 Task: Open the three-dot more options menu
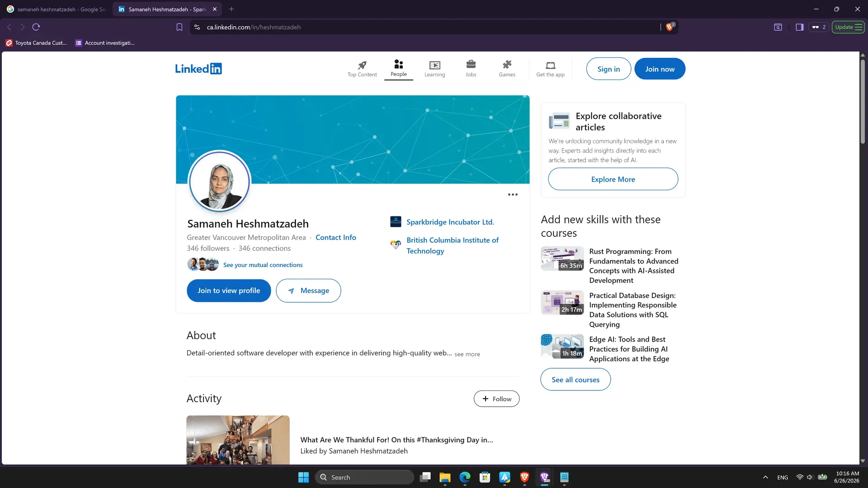(513, 194)
